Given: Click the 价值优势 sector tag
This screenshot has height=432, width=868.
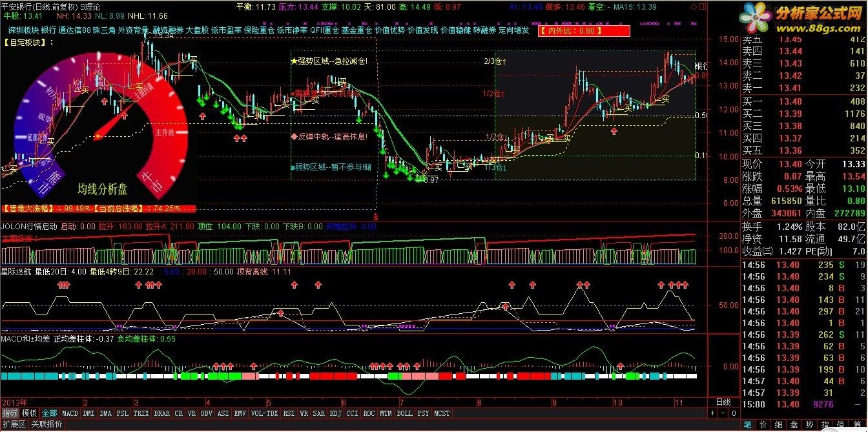Looking at the screenshot, I should coord(389,30).
